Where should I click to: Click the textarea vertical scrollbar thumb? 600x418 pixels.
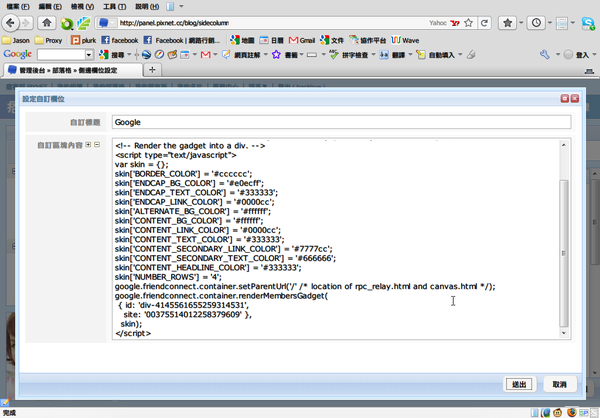(x=564, y=253)
